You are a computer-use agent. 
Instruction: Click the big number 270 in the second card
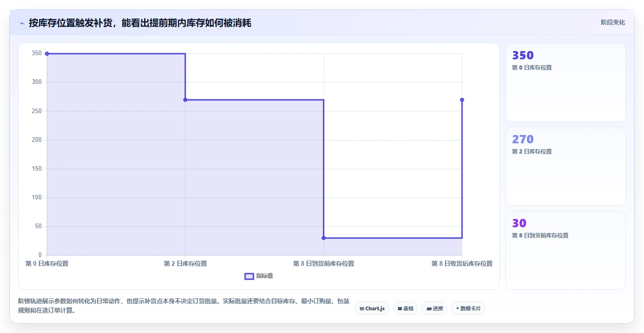523,139
